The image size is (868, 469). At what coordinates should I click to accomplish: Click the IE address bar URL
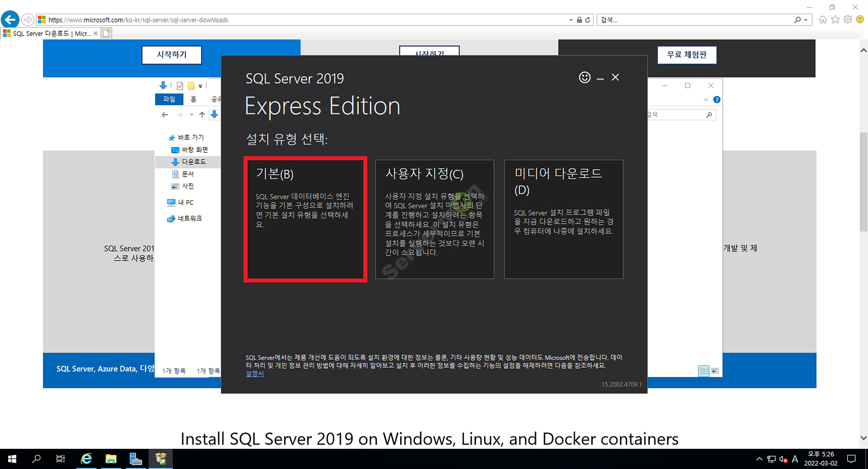(x=138, y=20)
